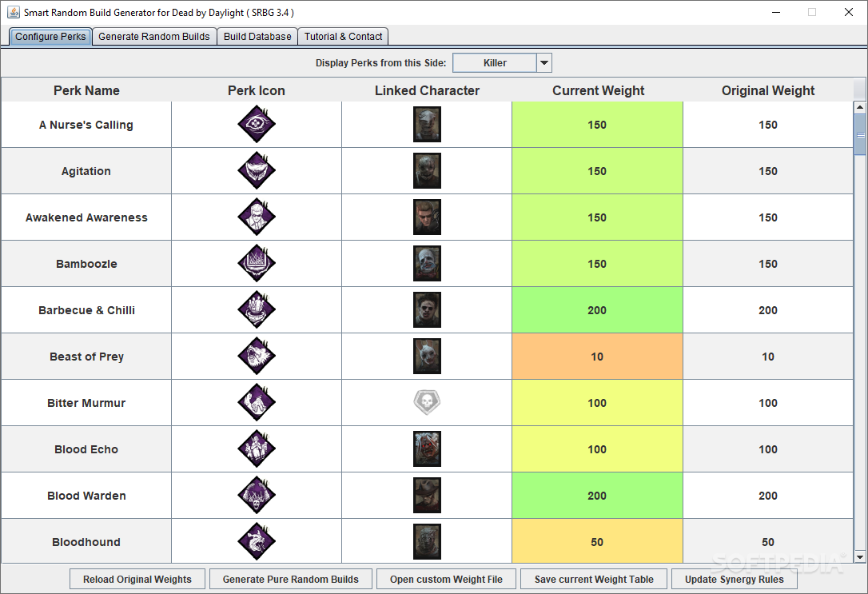This screenshot has height=594, width=868.
Task: Click Save current Weight Table button
Action: pos(594,579)
